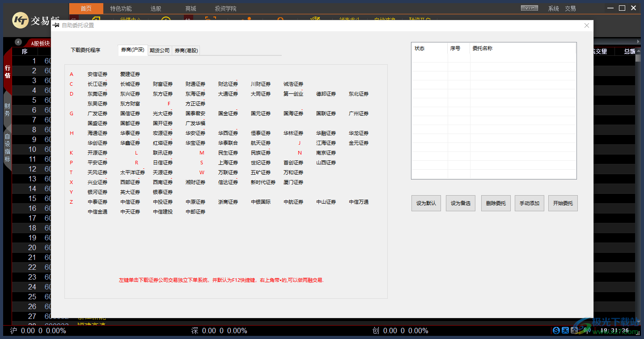Screen dimensions: 644x339
Task: Select 万联证券 broker link
Action: click(228, 172)
